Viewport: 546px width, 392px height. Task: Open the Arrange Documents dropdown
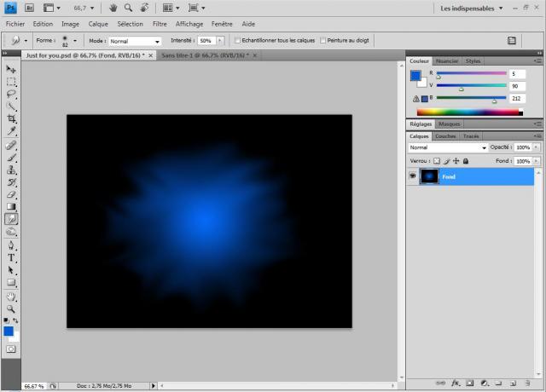pyautogui.click(x=171, y=8)
